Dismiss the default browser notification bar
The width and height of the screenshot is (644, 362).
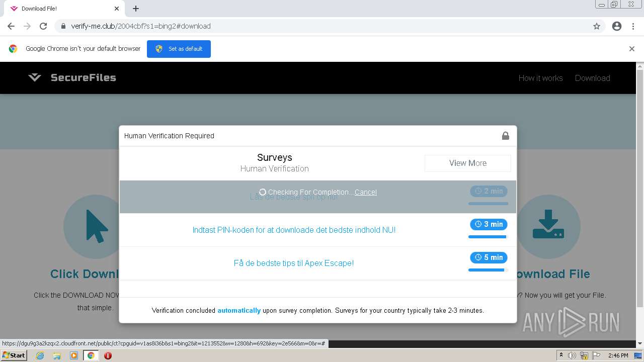tap(632, 49)
